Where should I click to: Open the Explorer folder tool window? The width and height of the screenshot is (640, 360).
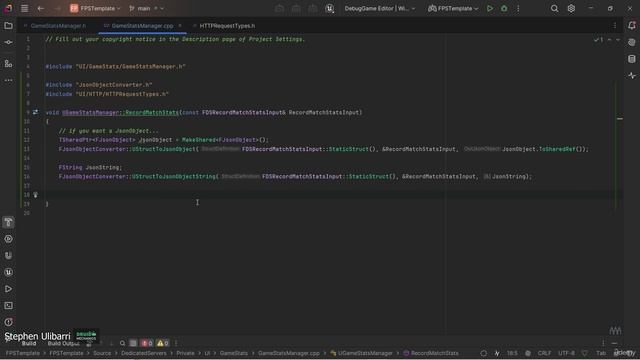8,26
